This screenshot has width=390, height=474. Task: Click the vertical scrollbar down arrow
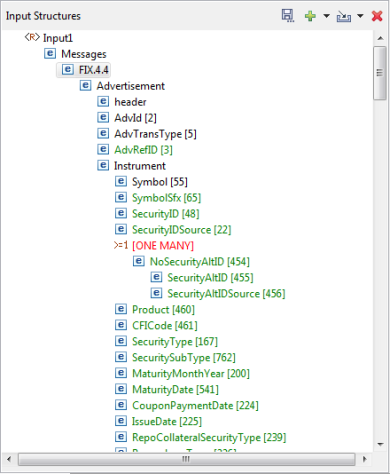click(x=380, y=444)
